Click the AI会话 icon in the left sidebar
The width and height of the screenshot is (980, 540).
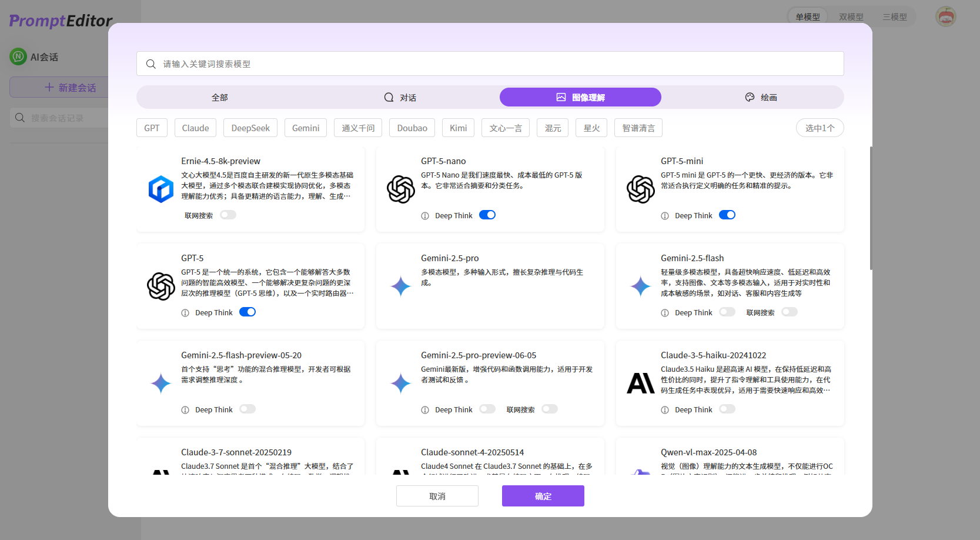click(18, 56)
